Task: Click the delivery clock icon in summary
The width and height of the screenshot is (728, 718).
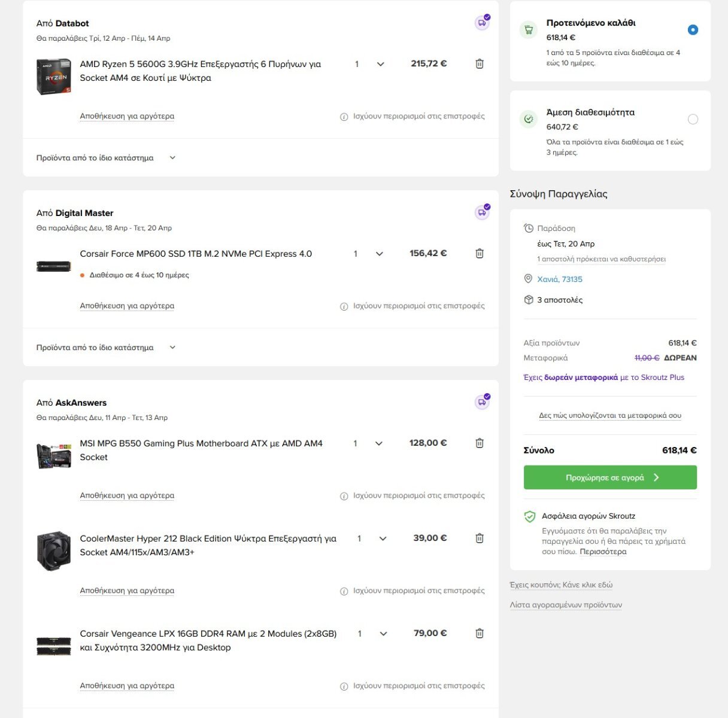Action: tap(528, 228)
